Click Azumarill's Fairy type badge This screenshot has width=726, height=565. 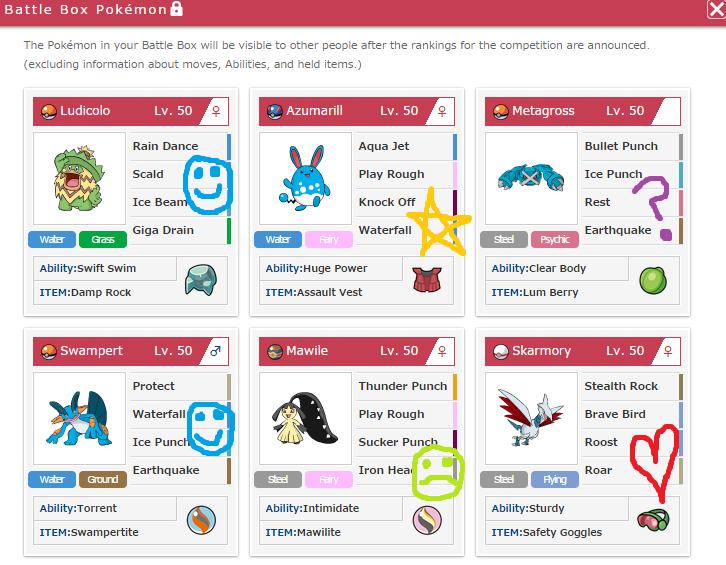pyautogui.click(x=329, y=239)
